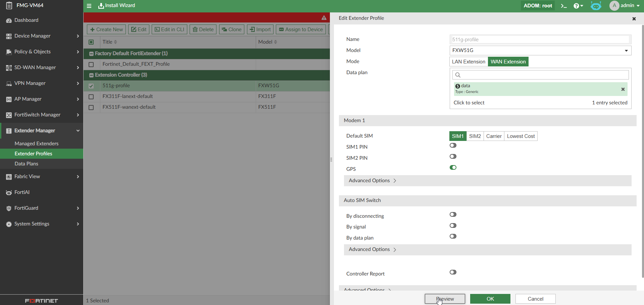The image size is (644, 305).
Task: Open FortiAI from sidebar
Action: pos(42,192)
